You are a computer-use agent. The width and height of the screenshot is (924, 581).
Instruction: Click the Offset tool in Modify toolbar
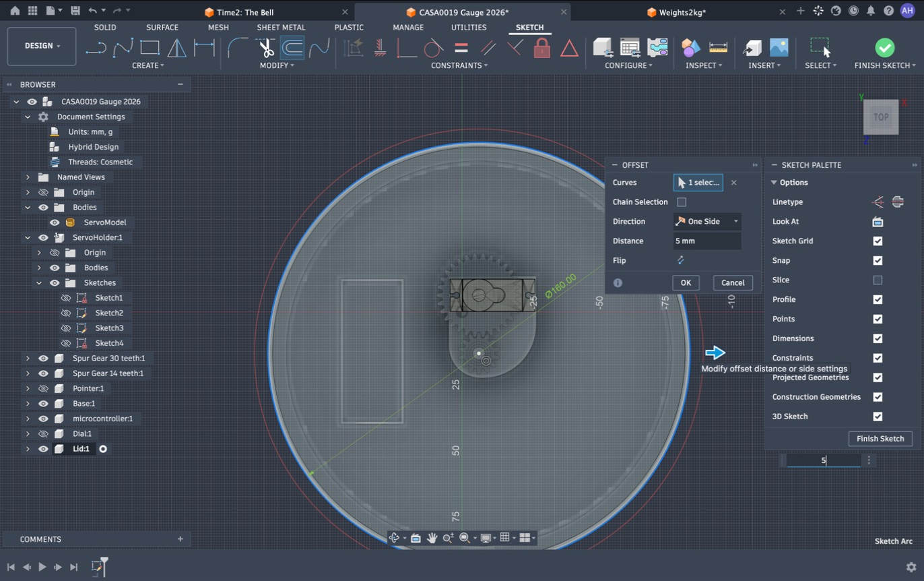click(x=292, y=48)
